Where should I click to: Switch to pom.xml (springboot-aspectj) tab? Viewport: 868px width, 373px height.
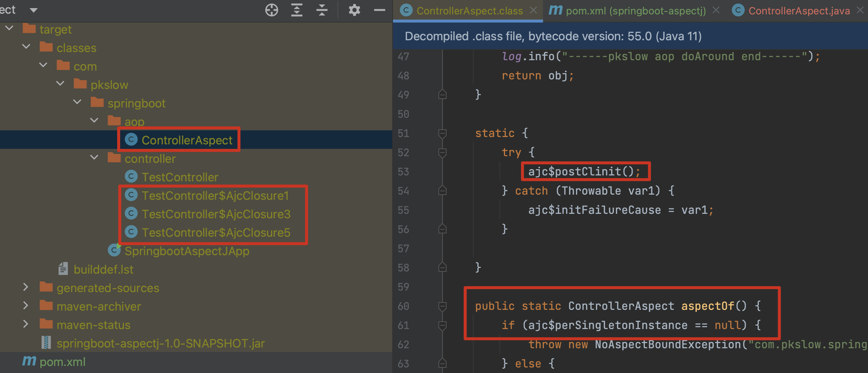pos(635,11)
